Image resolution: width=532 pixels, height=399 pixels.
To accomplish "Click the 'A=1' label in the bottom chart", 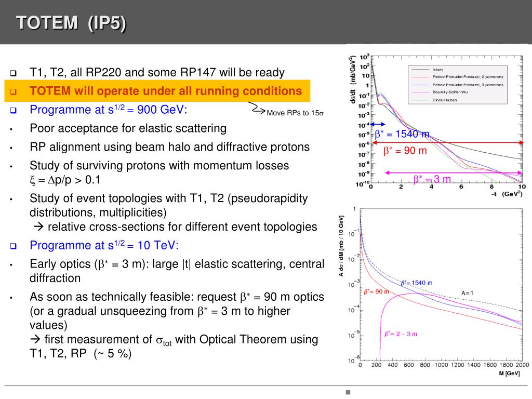I will point(467,293).
